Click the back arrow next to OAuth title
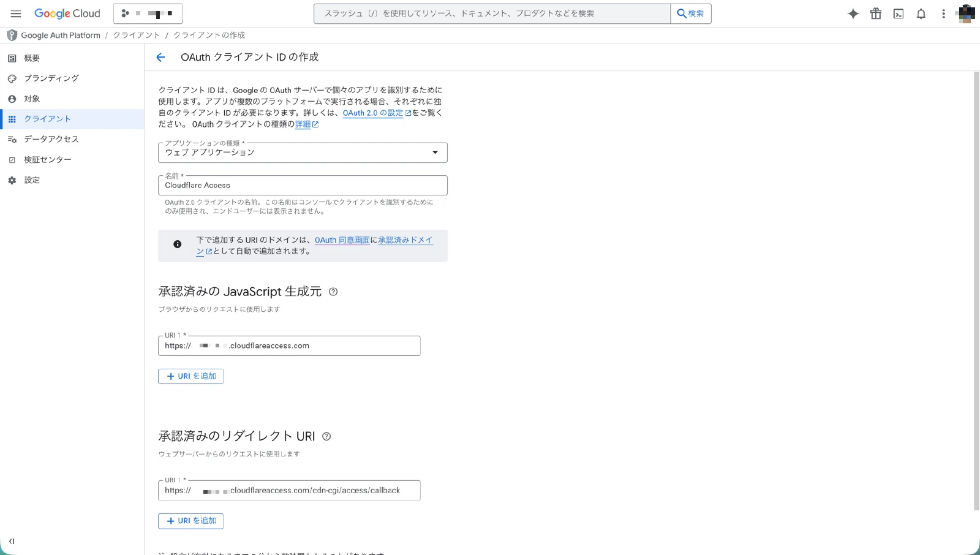 pyautogui.click(x=160, y=57)
